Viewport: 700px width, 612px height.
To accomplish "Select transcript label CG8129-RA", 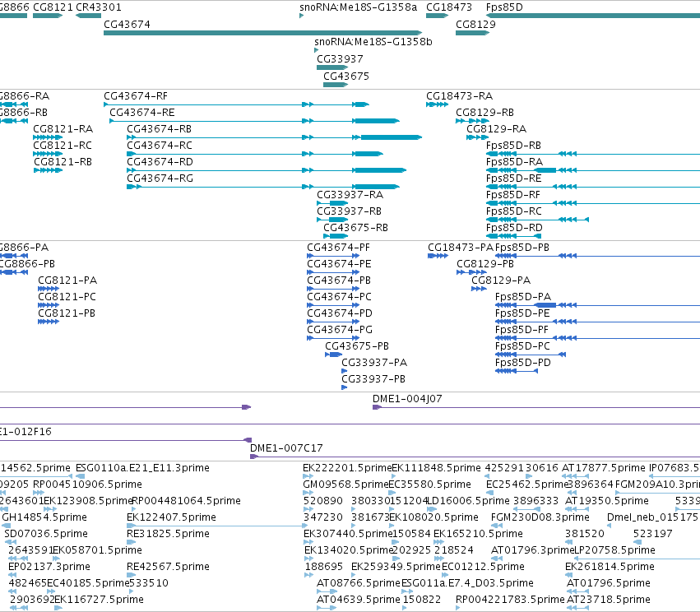I will [x=497, y=129].
